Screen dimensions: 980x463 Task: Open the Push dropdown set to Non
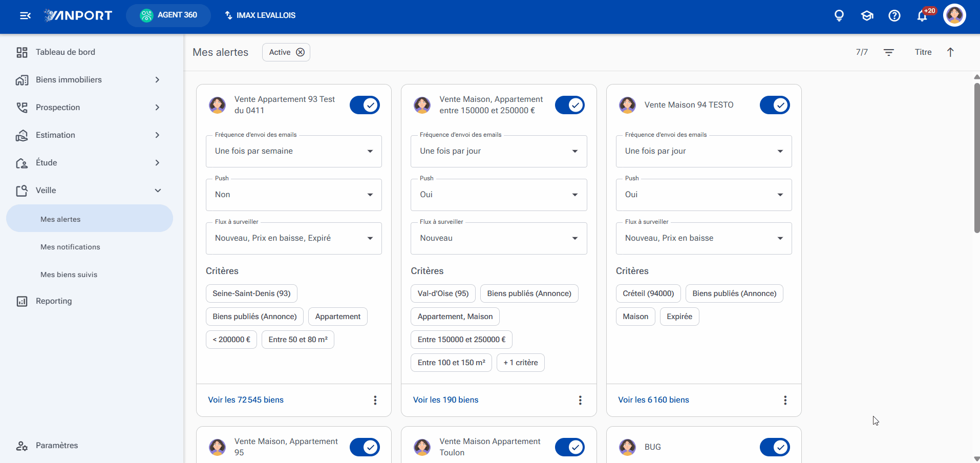point(294,195)
